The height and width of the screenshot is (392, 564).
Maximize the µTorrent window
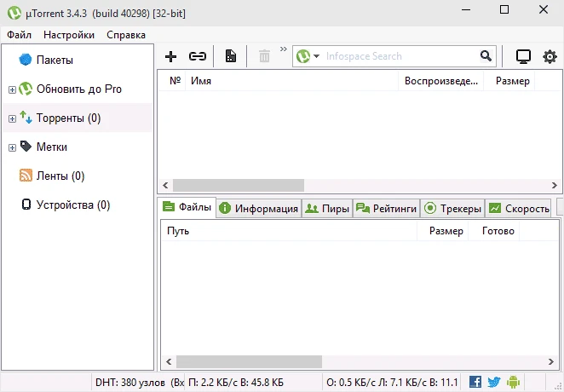point(504,9)
